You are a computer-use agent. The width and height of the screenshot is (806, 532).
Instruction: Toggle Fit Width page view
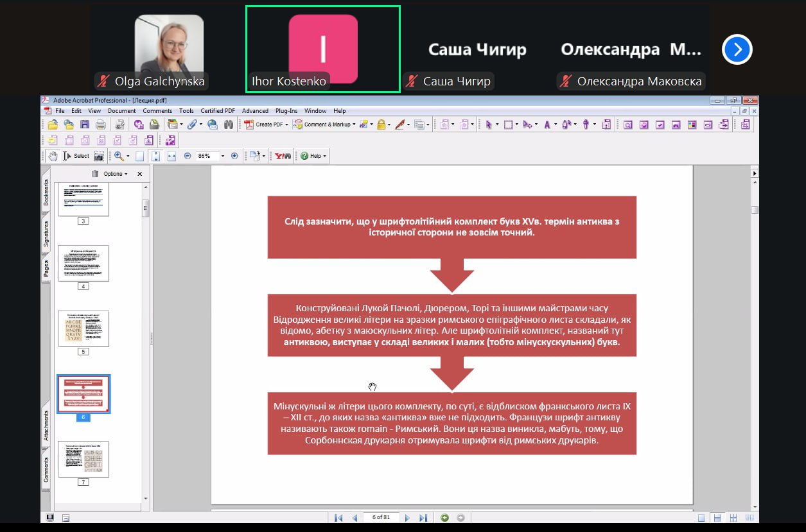coord(171,156)
